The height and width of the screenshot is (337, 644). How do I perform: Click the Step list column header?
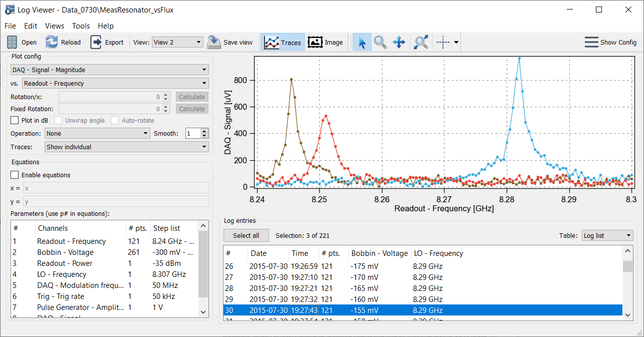coord(174,228)
